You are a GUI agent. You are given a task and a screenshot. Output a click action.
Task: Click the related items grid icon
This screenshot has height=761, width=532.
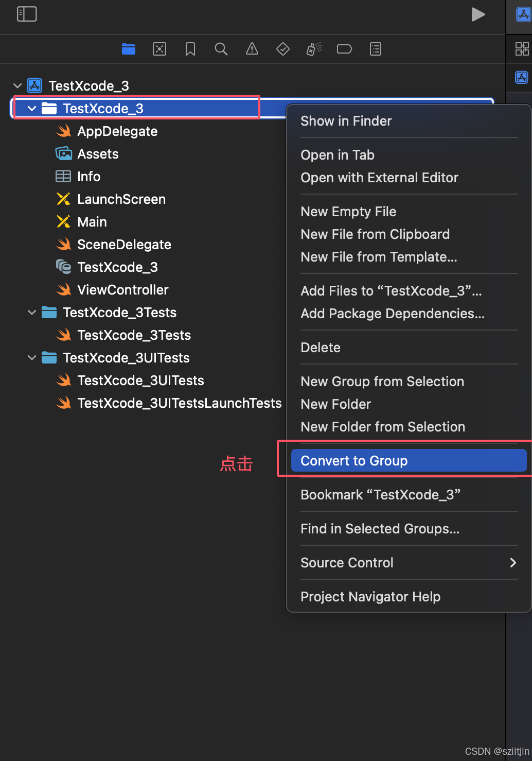pos(522,49)
